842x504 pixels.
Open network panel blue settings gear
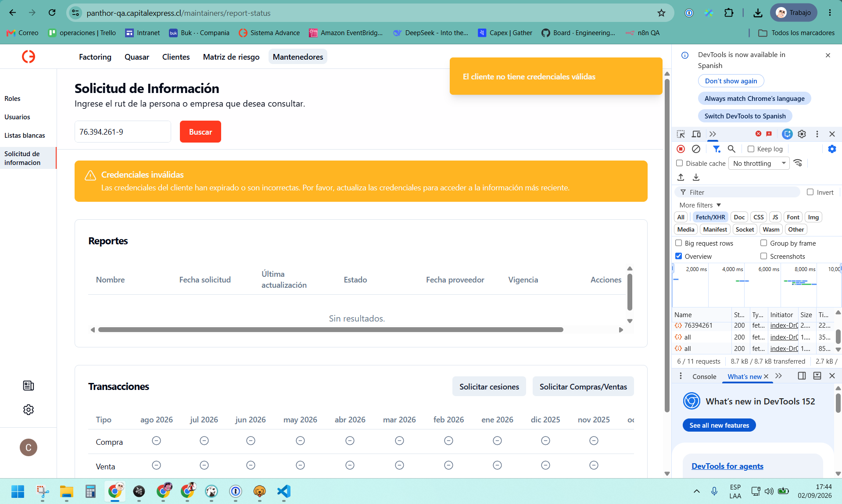tap(832, 149)
